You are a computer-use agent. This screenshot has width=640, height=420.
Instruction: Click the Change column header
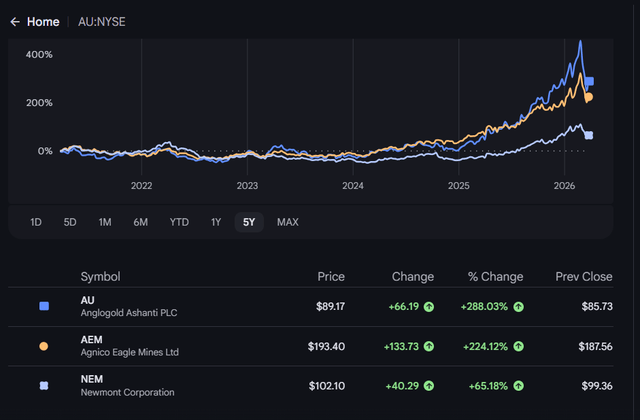tap(413, 277)
